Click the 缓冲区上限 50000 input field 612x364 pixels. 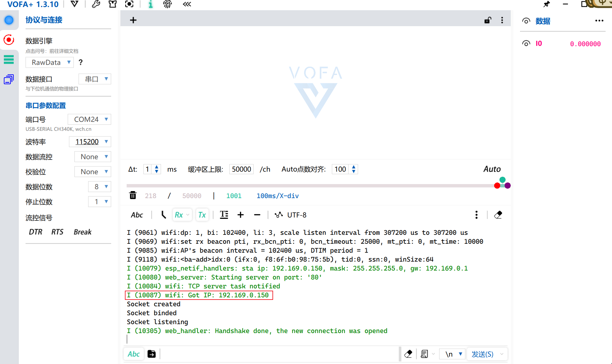point(241,169)
